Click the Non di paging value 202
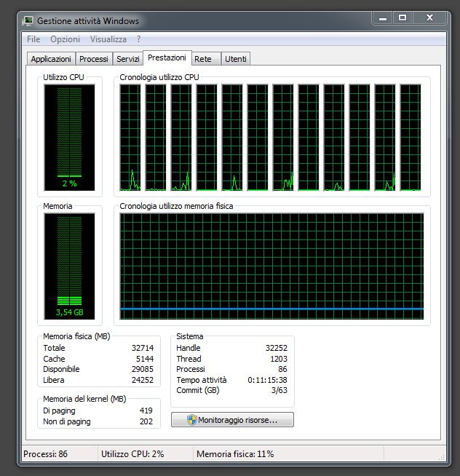This screenshot has height=476, width=460. click(146, 421)
